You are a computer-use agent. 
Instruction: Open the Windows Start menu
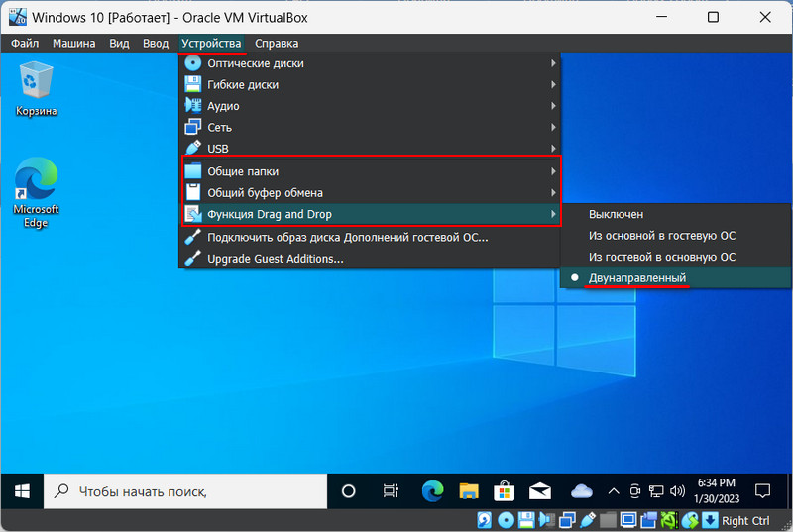pos(22,491)
